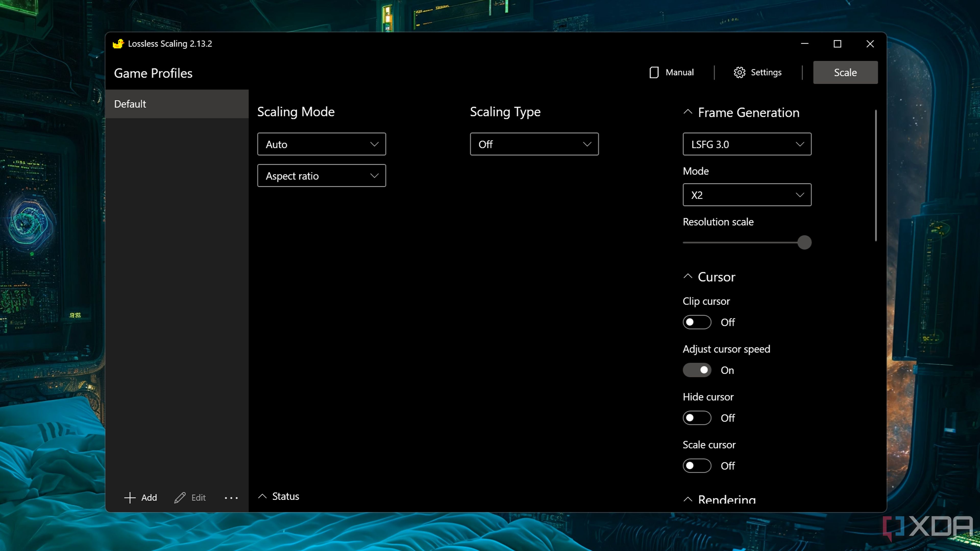980x551 pixels.
Task: Open the Settings gear icon
Action: tap(739, 72)
